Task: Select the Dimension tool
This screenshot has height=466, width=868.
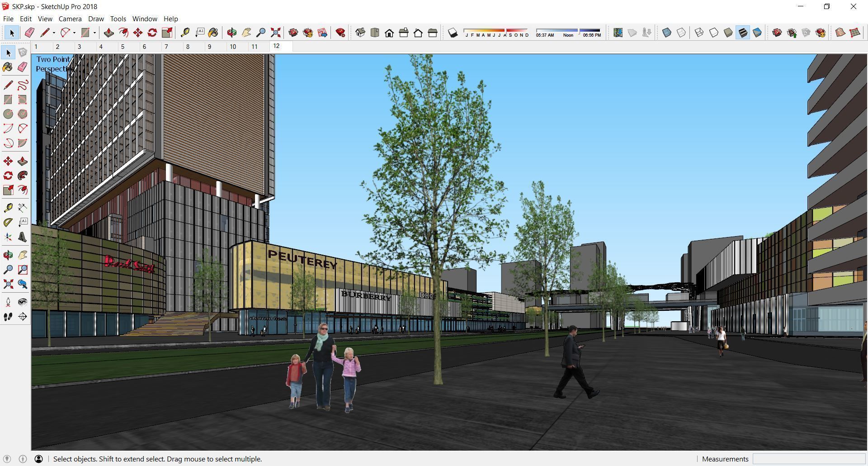Action: click(23, 208)
